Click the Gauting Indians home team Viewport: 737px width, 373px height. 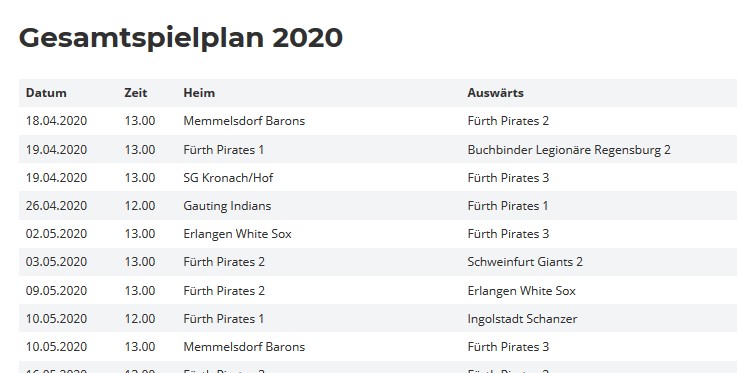pyautogui.click(x=227, y=206)
